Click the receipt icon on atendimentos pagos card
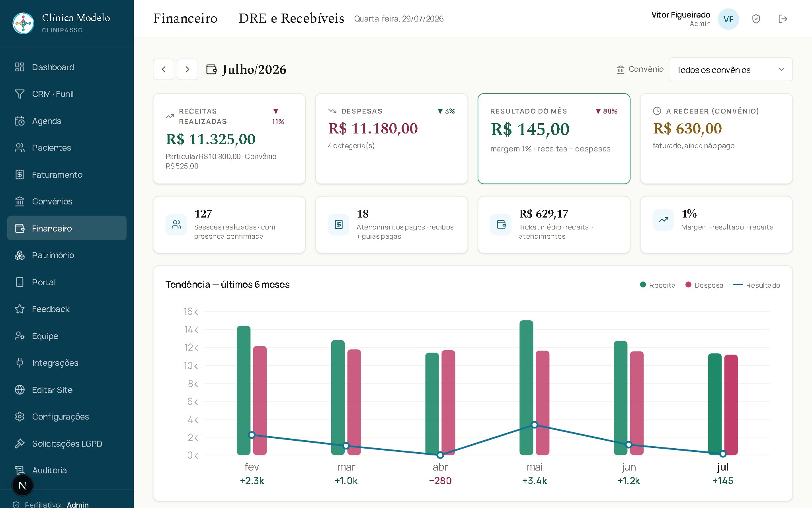The width and height of the screenshot is (812, 508). coord(339,225)
